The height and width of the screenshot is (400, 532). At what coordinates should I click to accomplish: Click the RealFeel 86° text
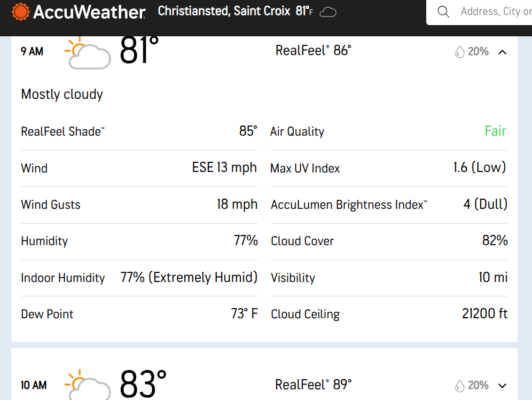point(313,51)
